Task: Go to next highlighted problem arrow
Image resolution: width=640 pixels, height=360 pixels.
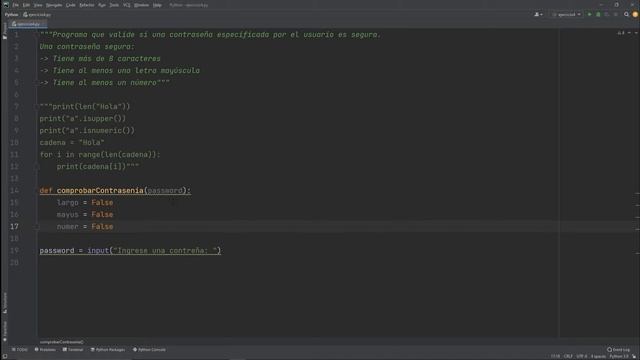Action: pos(636,33)
